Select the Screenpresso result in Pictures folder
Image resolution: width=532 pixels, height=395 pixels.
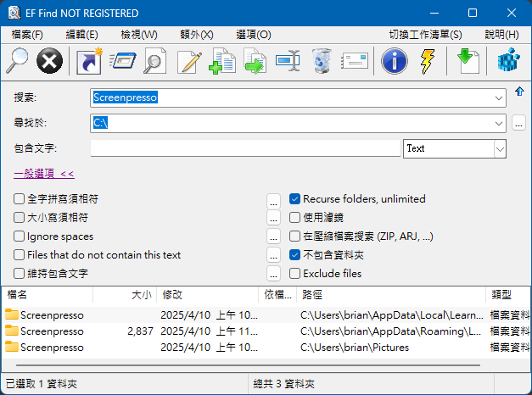click(x=53, y=347)
